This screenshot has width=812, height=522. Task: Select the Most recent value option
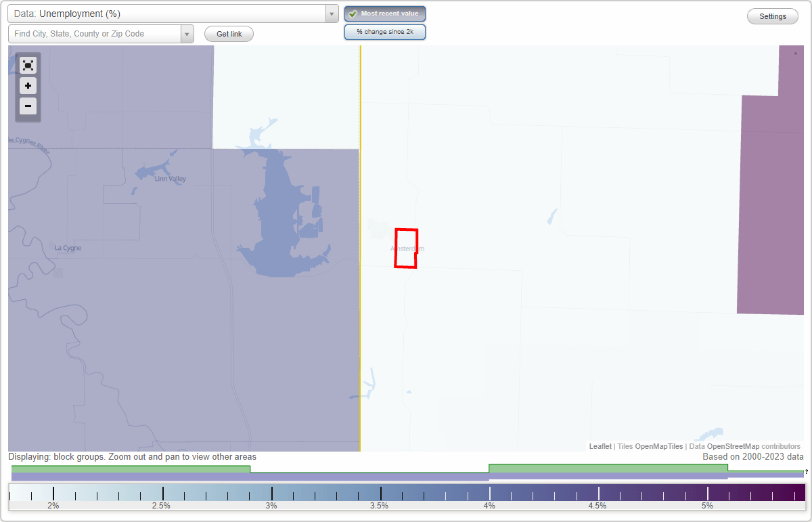point(385,14)
